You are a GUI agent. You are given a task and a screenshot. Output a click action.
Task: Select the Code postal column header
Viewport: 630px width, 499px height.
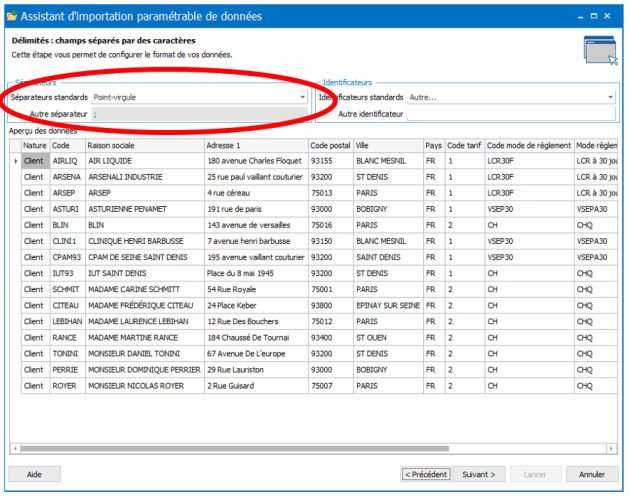[x=331, y=145]
